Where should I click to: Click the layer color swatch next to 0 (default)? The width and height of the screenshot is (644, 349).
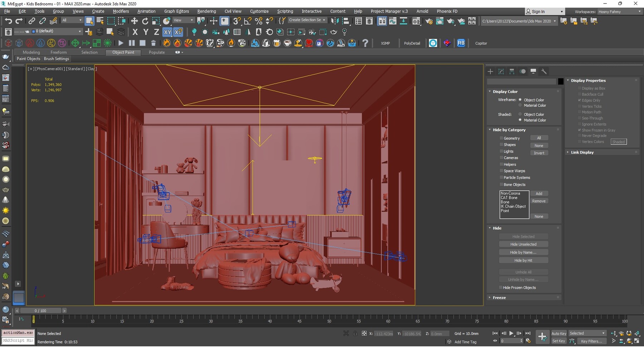[x=33, y=31]
